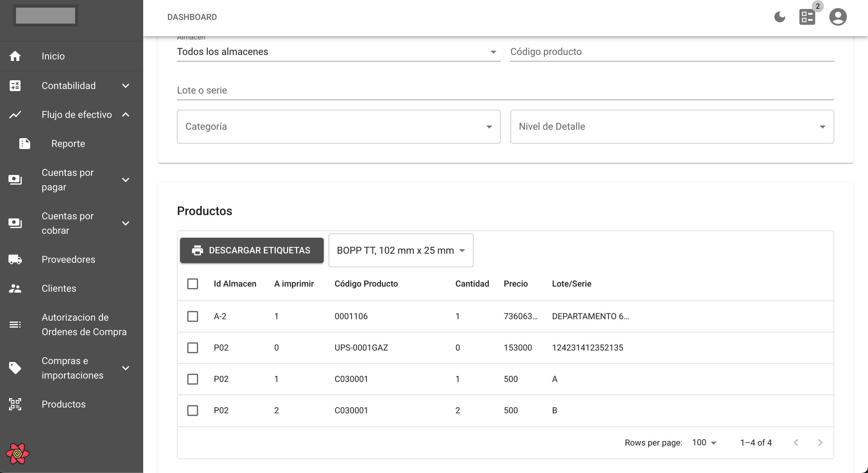Change the BOPP TT label size dropdown
Viewport: 868px width, 473px height.
(x=401, y=250)
